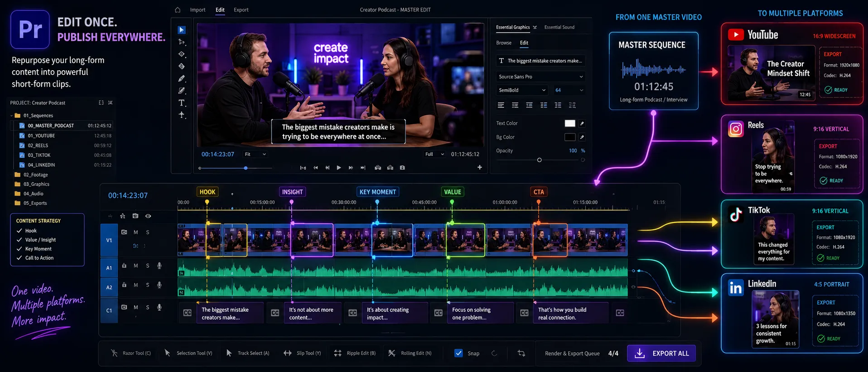Pick the Ripple Edit tool in vertical toolbar
The height and width of the screenshot is (372, 868).
point(182,54)
